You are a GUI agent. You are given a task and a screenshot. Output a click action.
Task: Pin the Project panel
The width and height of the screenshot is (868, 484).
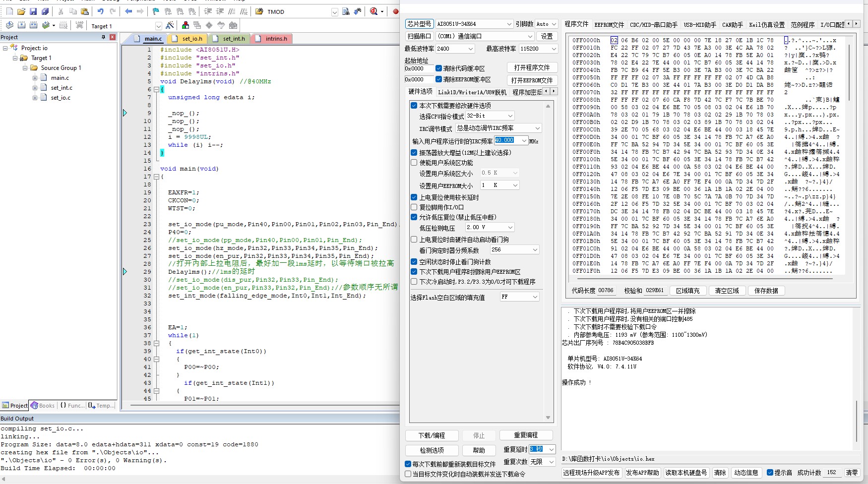click(104, 37)
